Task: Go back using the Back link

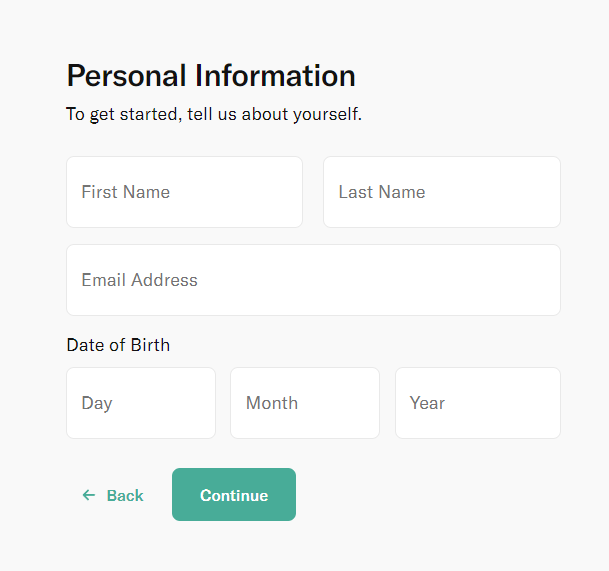Action: tap(113, 495)
